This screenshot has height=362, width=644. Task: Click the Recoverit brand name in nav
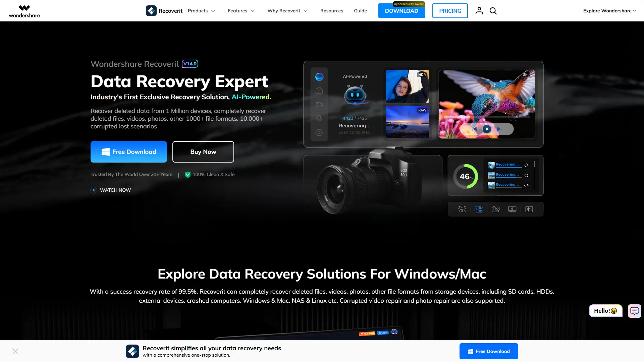point(170,11)
